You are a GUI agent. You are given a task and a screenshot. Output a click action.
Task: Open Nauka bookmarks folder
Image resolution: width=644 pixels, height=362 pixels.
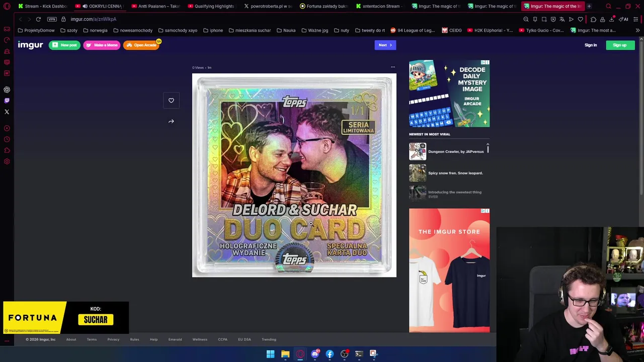286,30
